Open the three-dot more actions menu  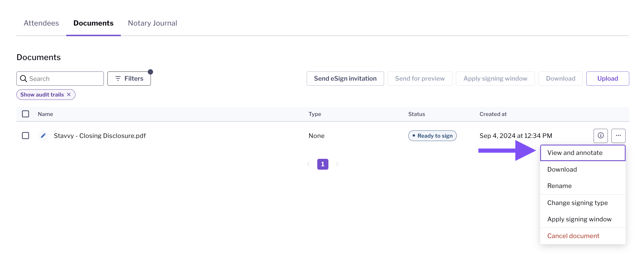(618, 136)
